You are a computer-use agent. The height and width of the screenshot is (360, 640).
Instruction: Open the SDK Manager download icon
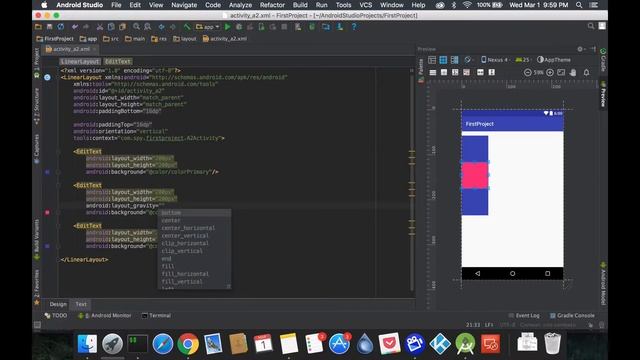[x=340, y=27]
